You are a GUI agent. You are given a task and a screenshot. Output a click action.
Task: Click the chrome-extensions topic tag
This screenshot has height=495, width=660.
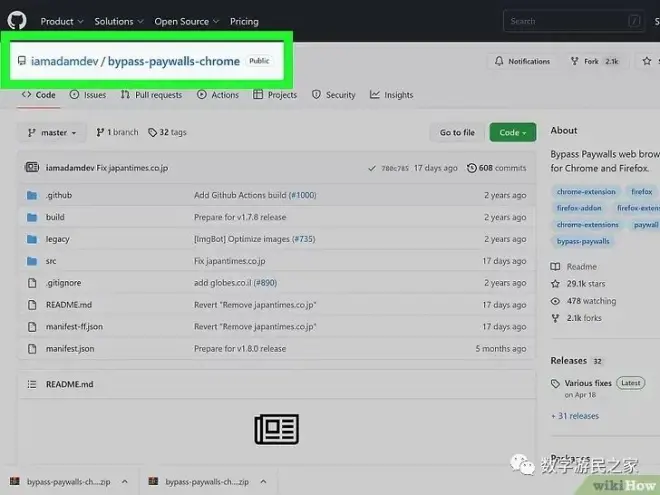point(588,224)
